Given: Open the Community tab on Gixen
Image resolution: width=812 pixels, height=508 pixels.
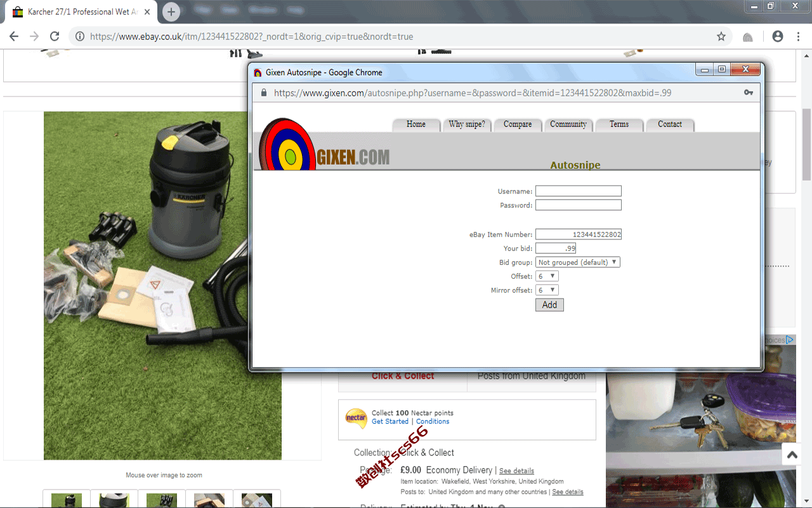Looking at the screenshot, I should (x=568, y=124).
